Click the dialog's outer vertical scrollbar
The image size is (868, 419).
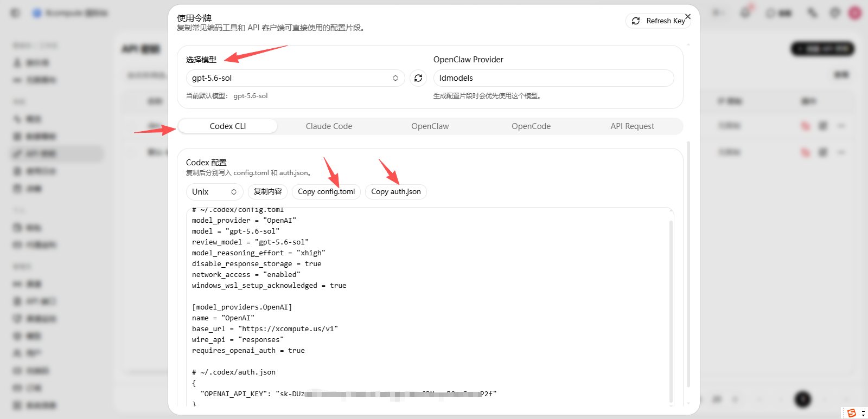688,265
